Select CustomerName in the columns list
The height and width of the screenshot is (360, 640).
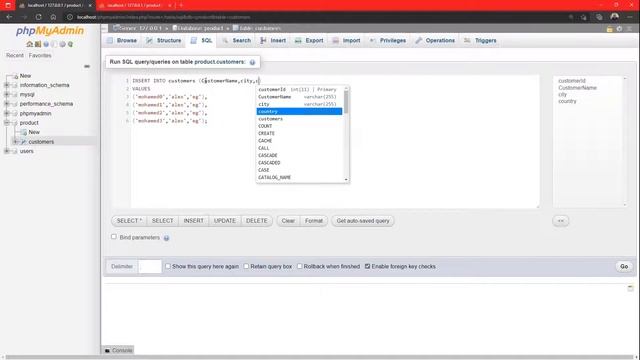(x=577, y=88)
